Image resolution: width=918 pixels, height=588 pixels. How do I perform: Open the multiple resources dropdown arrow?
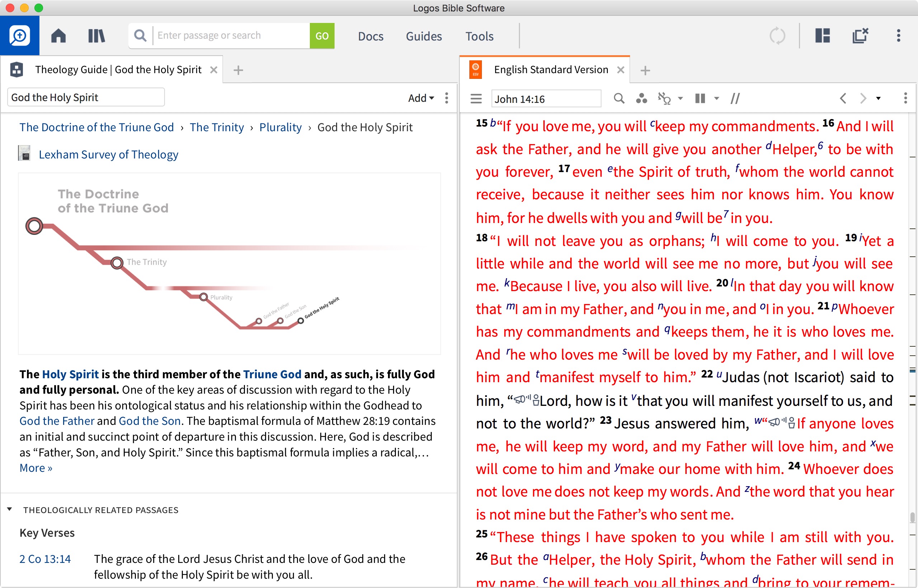(x=716, y=99)
